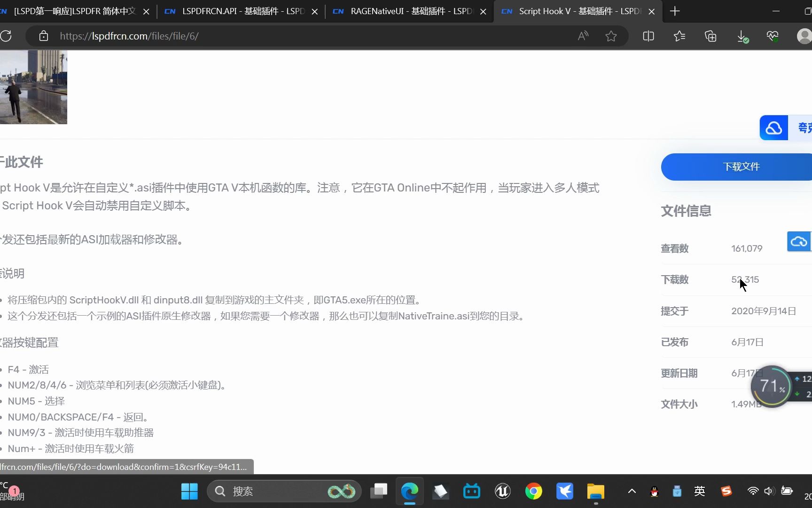Click the 71% cleanup speedometer widget
The image size is (812, 508).
point(771,386)
